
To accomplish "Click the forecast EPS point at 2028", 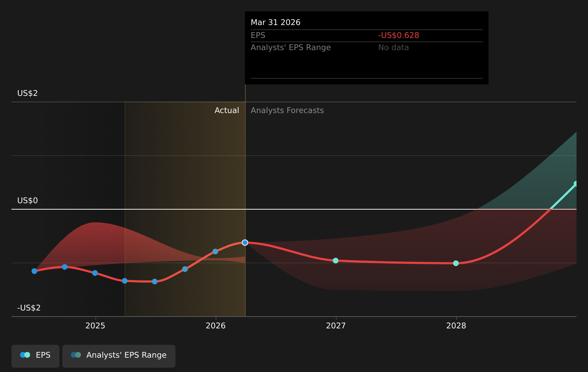I will coord(456,263).
